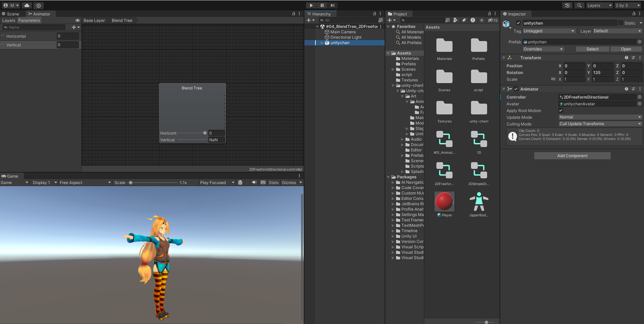Start Play mode with the play button

pyautogui.click(x=311, y=5)
